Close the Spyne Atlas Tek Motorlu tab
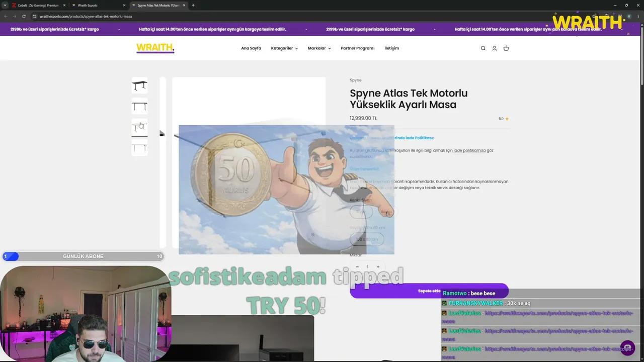This screenshot has width=644, height=362. click(184, 5)
